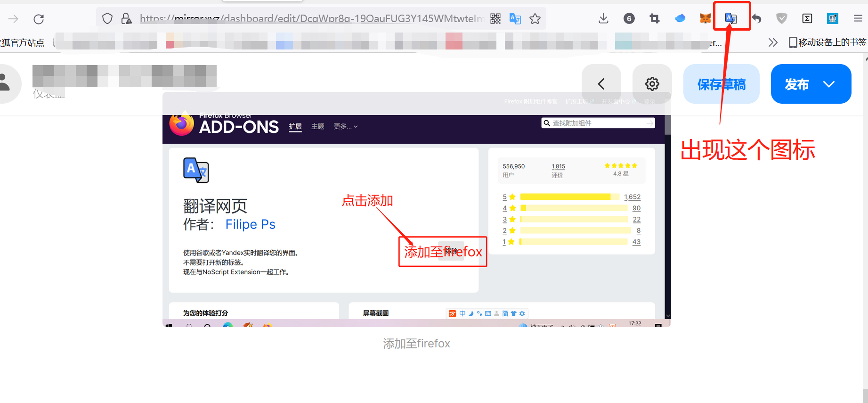The width and height of the screenshot is (868, 403).
Task: Open the tracking protection shield
Action: 107,19
